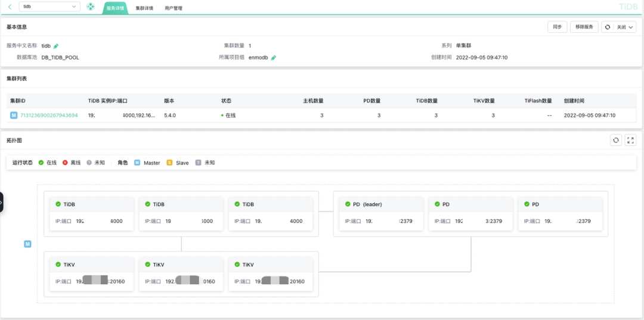Click the 同步 button

tap(558, 27)
